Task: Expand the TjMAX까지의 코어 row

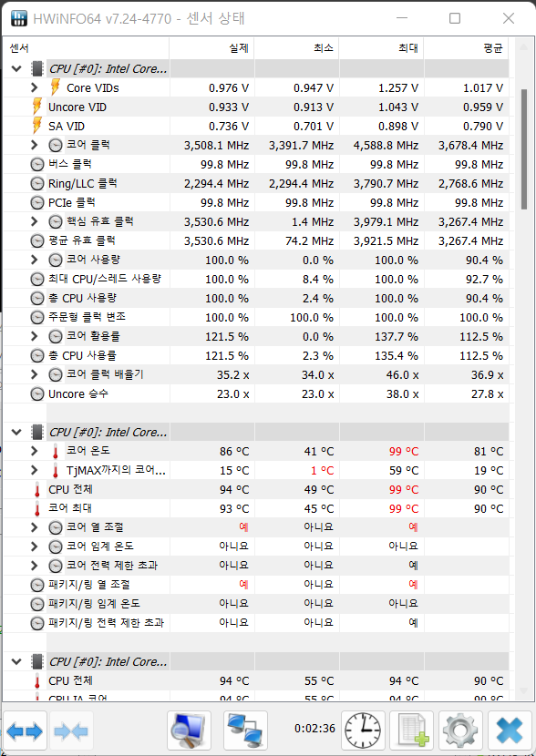Action: (34, 470)
